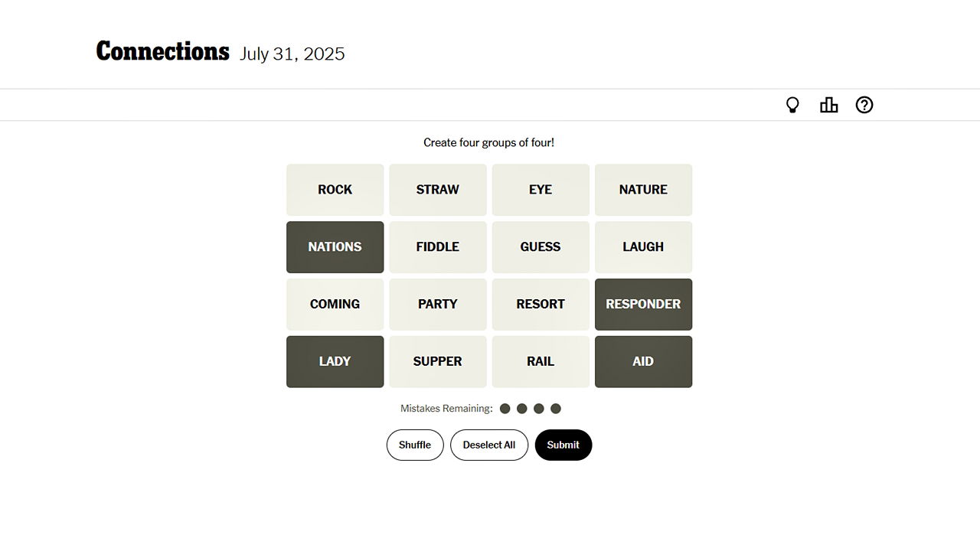Deselect the AID tile
The width and height of the screenshot is (980, 551).
click(643, 361)
